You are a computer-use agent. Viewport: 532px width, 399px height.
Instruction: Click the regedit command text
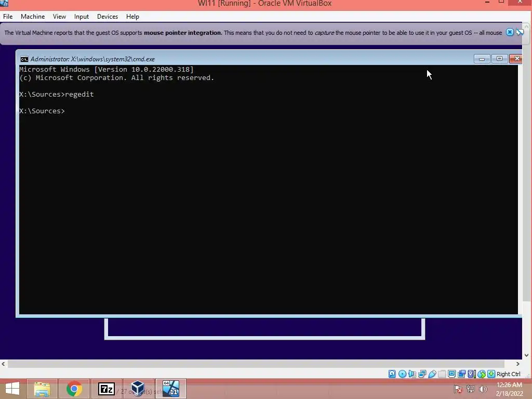click(x=79, y=95)
